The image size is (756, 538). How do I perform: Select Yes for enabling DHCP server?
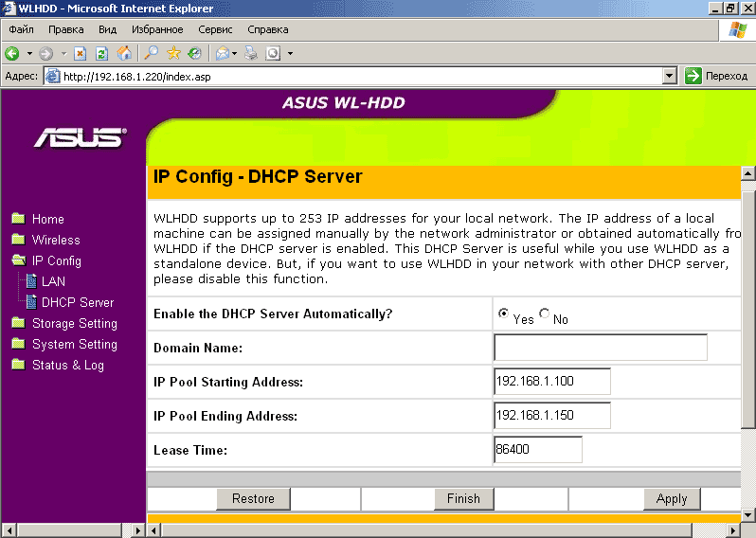click(503, 314)
